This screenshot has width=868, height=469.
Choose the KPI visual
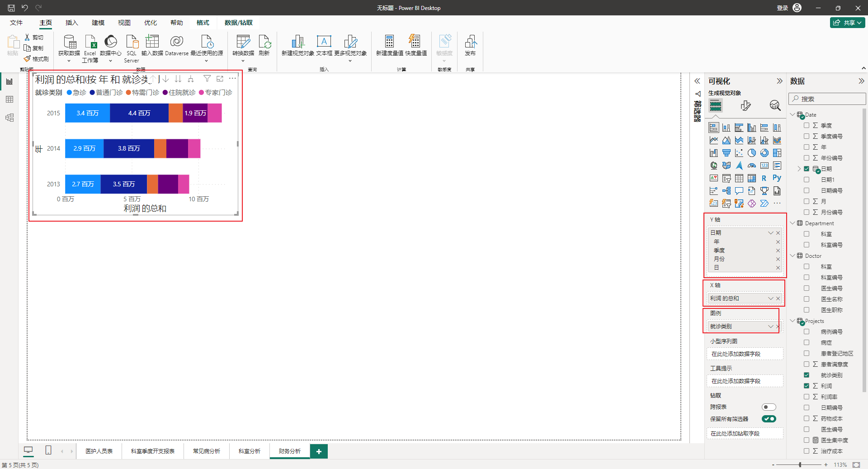pos(713,178)
